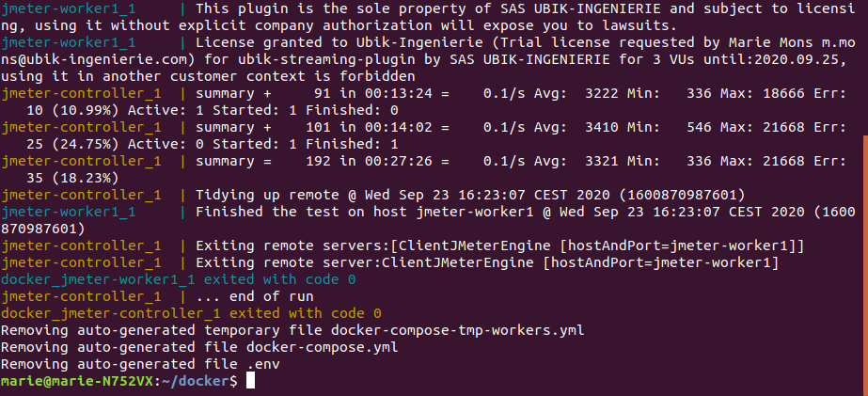Click the terminal cursor block at the prompt
Image resolution: width=868 pixels, height=396 pixels.
click(251, 381)
